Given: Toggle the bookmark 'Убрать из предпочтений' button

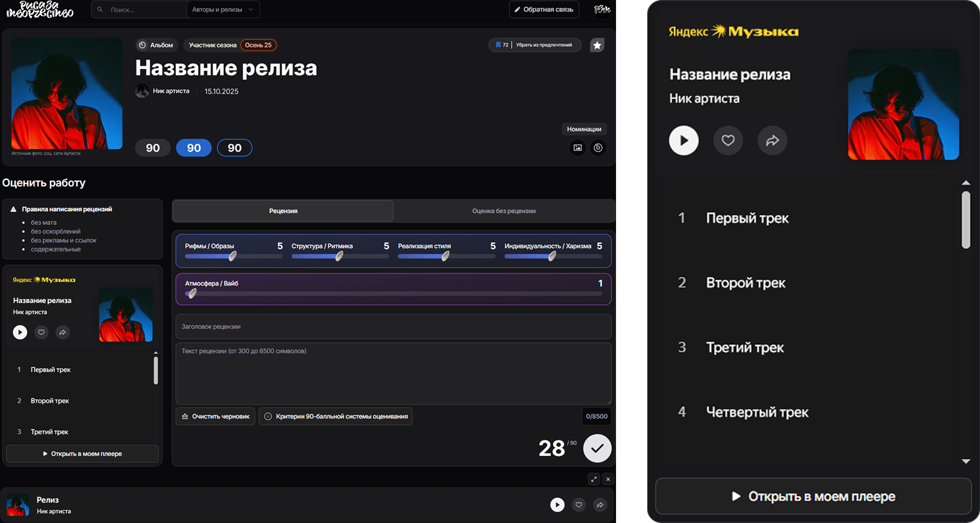Looking at the screenshot, I should [535, 45].
